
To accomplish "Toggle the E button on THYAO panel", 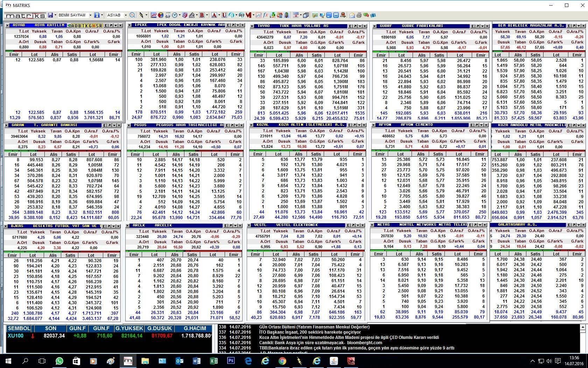I will 350,26.
